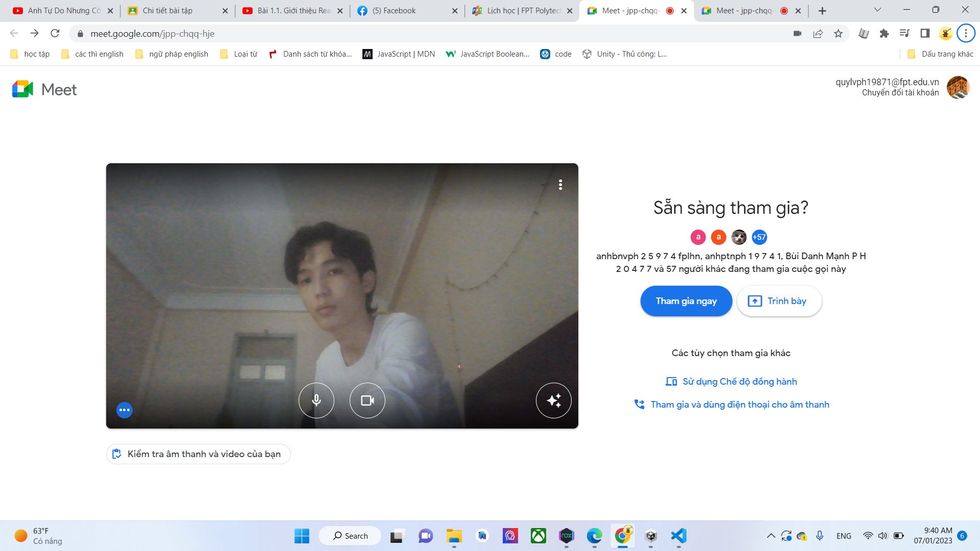Open Kiểm tra âm thanh và video check
The image size is (980, 551).
[198, 454]
